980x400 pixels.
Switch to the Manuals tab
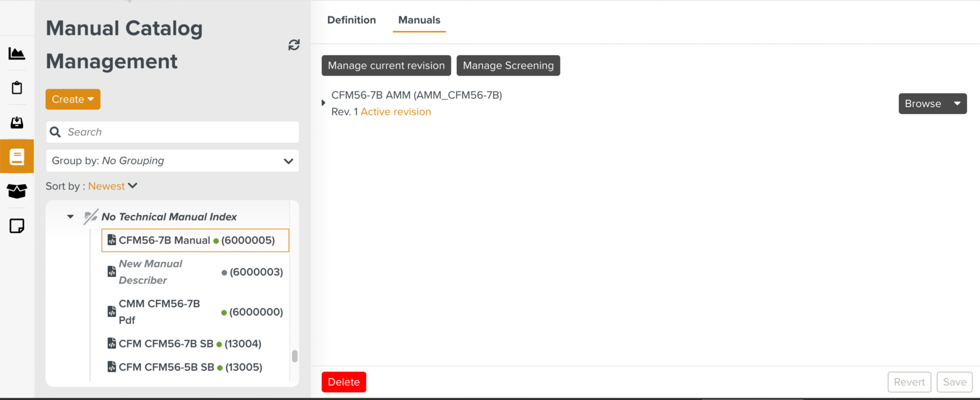(419, 20)
